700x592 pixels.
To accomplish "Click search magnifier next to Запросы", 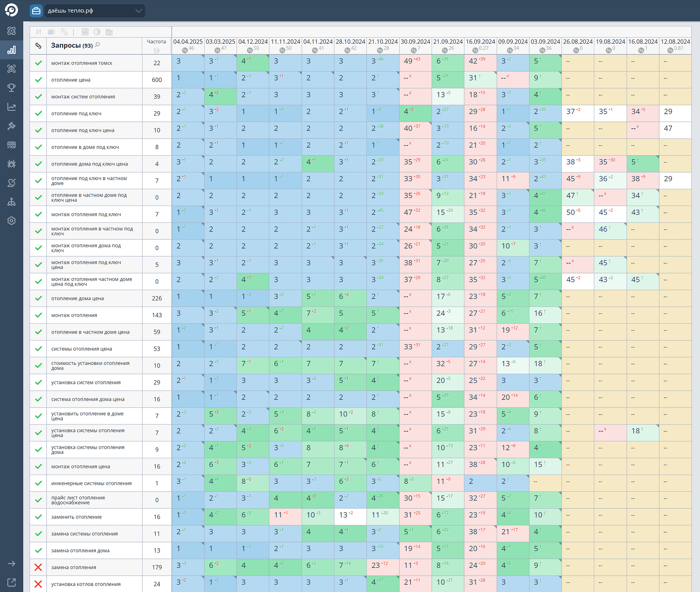I will click(98, 45).
